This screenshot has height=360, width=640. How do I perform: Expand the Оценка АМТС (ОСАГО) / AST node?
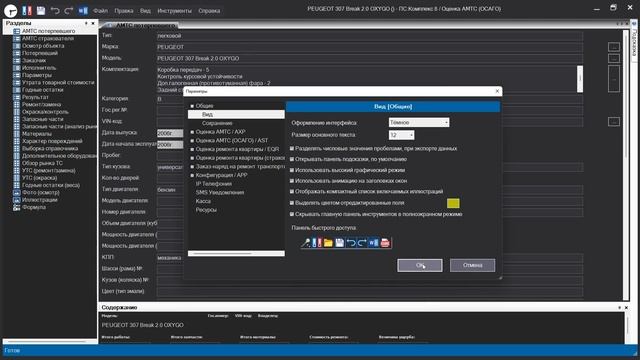pos(192,140)
